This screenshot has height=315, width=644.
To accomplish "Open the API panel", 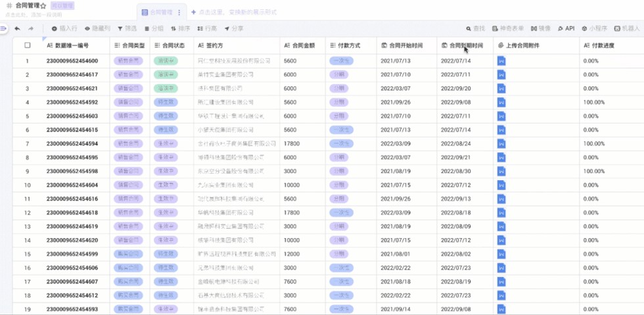I will coord(566,29).
